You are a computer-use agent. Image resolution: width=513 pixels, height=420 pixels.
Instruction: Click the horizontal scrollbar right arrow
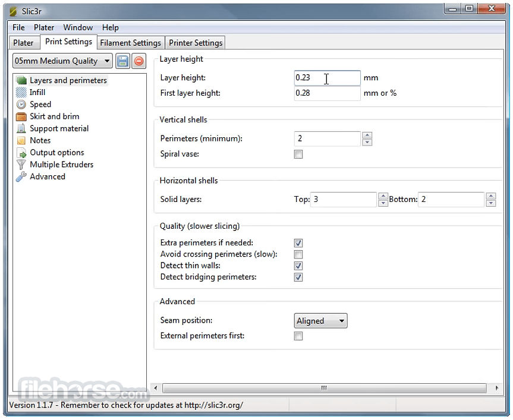(496, 389)
